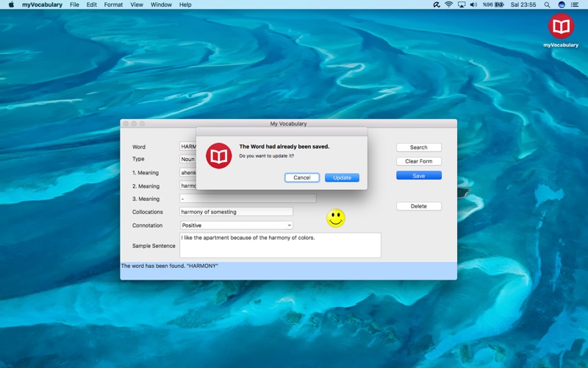Open the Window menu
This screenshot has height=368, width=588.
[161, 4]
